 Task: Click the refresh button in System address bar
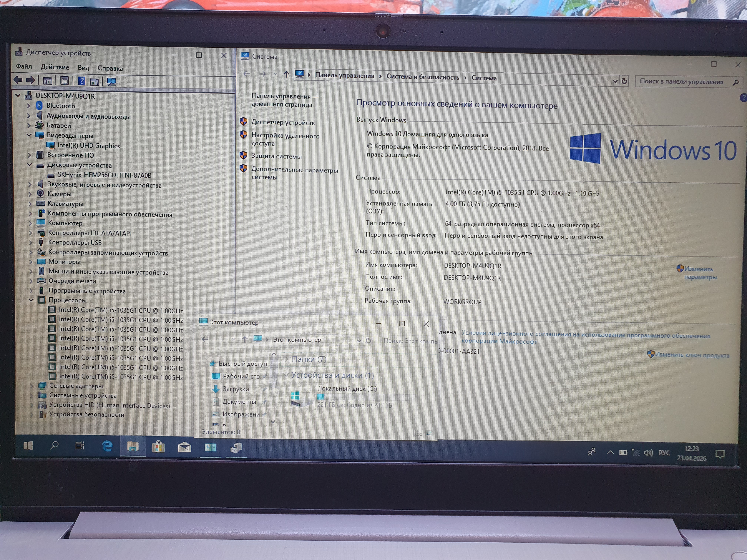pyautogui.click(x=624, y=81)
